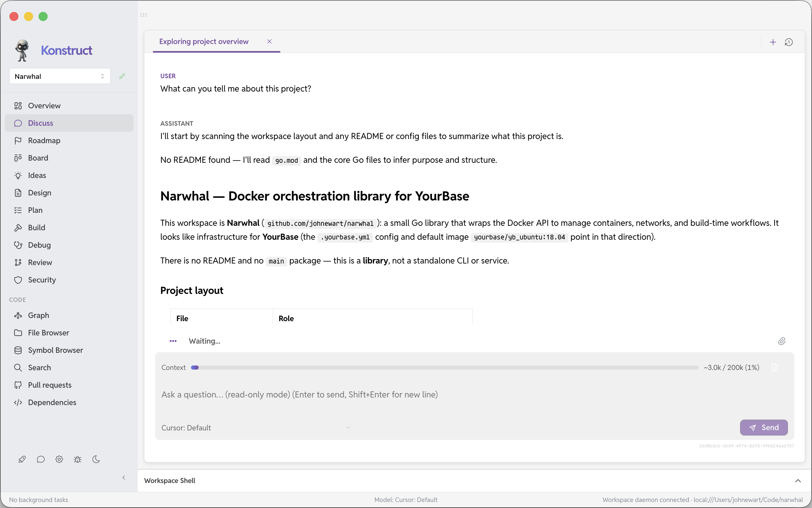Click the ~3.0k / 200k (1%) context value
812x508 pixels.
click(x=731, y=368)
